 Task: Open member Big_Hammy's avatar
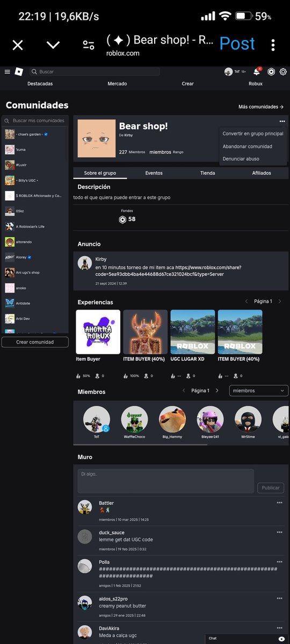click(x=172, y=420)
